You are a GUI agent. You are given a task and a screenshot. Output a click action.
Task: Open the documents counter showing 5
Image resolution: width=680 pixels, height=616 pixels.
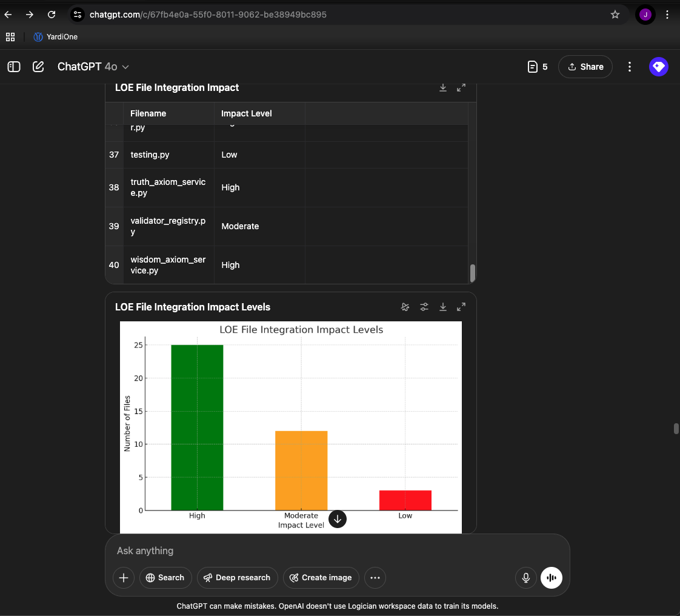pyautogui.click(x=538, y=66)
